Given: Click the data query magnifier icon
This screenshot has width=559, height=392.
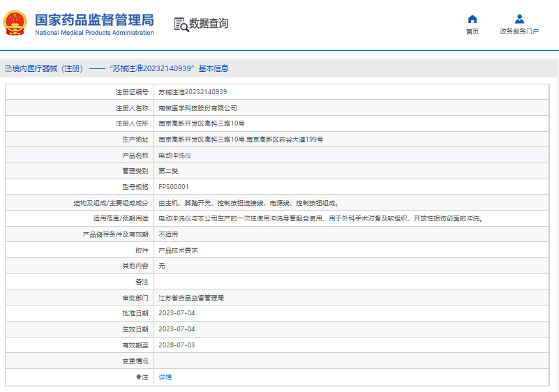Looking at the screenshot, I should tap(181, 24).
